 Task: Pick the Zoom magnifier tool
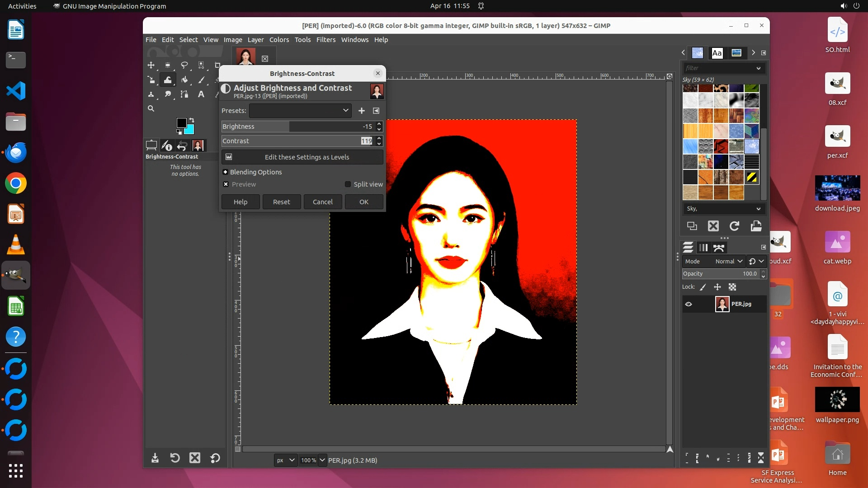151,108
